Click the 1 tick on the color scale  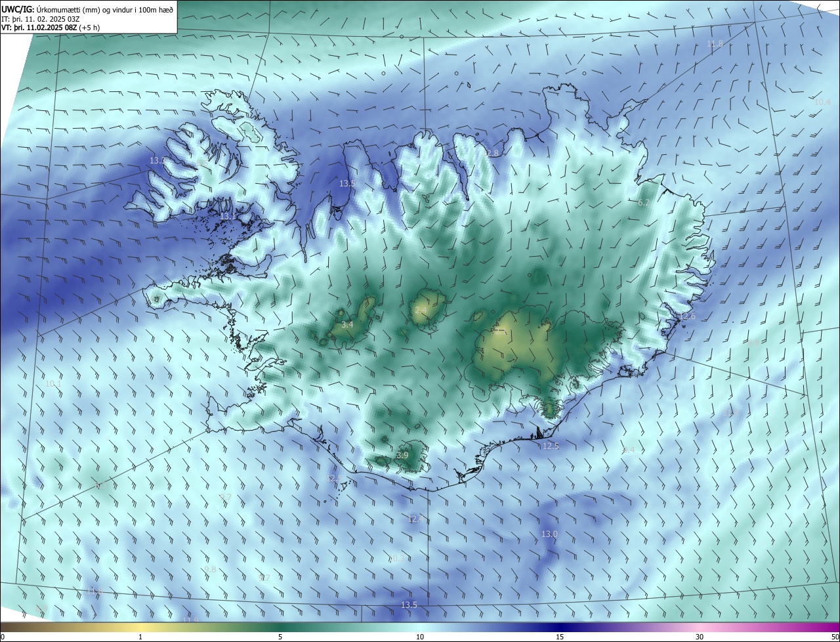pyautogui.click(x=140, y=637)
